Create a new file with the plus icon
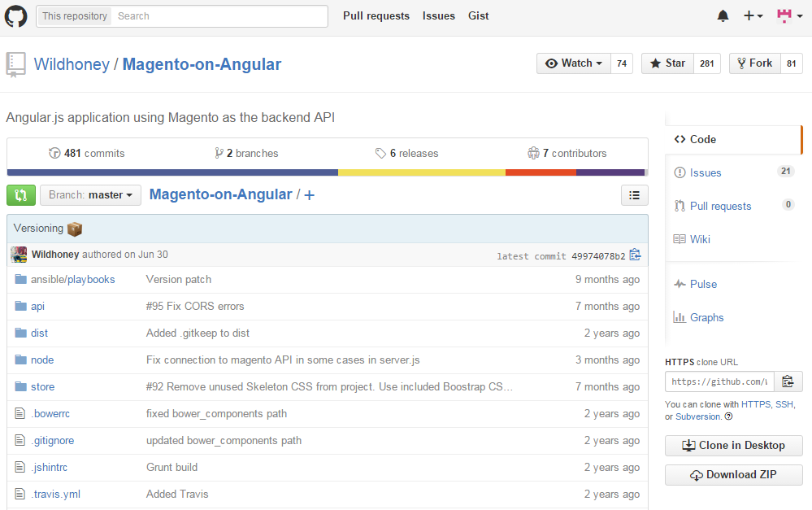This screenshot has height=510, width=812. tap(309, 195)
